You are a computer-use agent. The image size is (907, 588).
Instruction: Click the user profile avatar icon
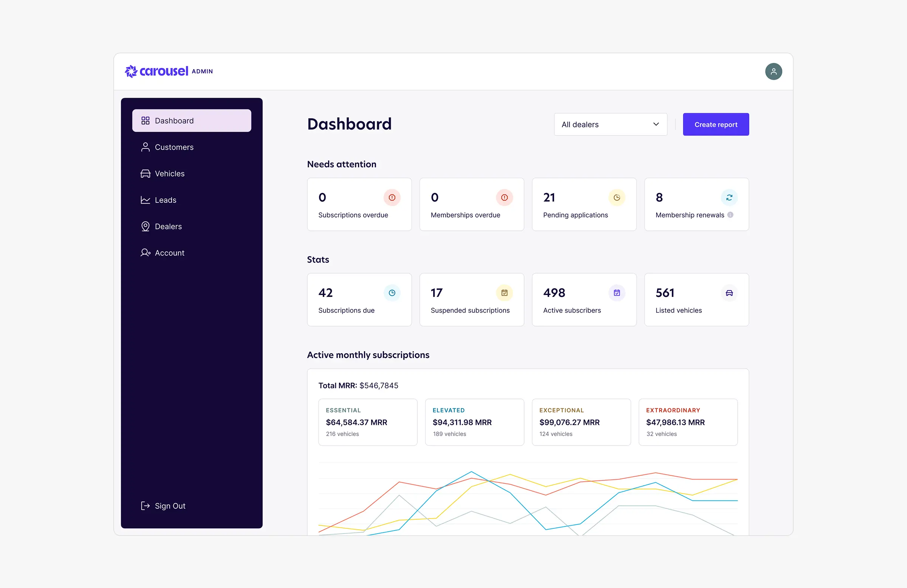click(x=773, y=72)
